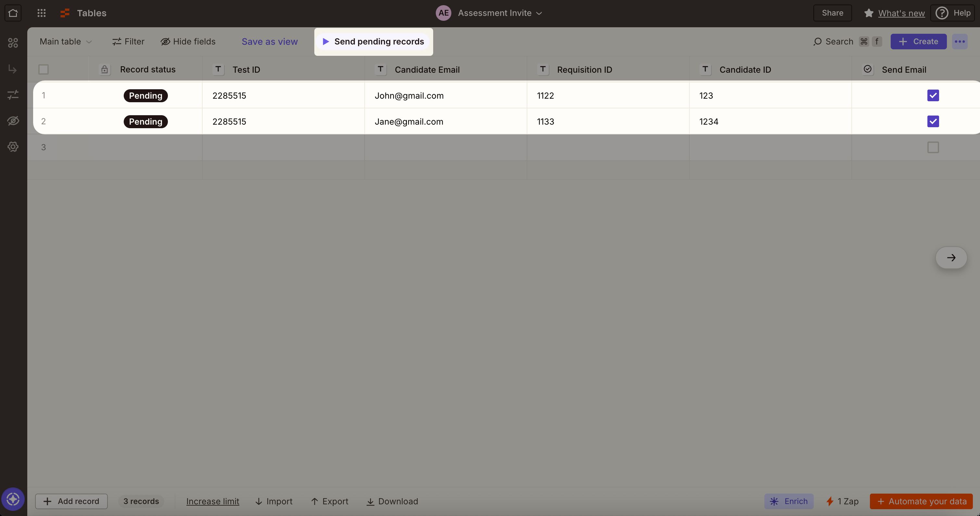Click Save as view
The image size is (980, 516).
tap(269, 42)
